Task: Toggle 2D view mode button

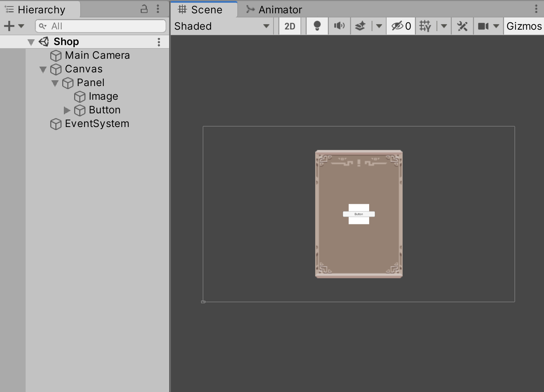Action: tap(290, 26)
